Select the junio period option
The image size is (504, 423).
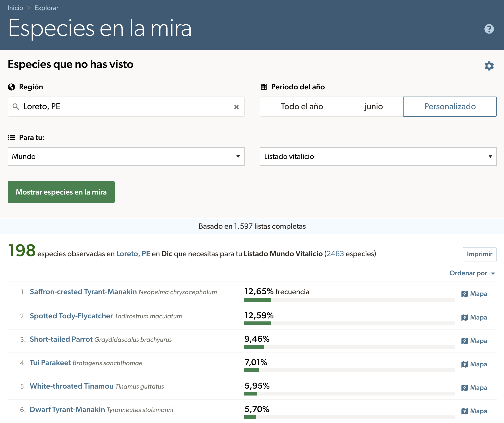pyautogui.click(x=374, y=107)
